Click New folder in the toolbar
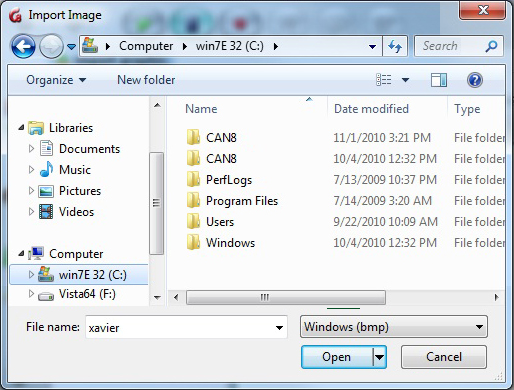The height and width of the screenshot is (390, 514). 146,80
